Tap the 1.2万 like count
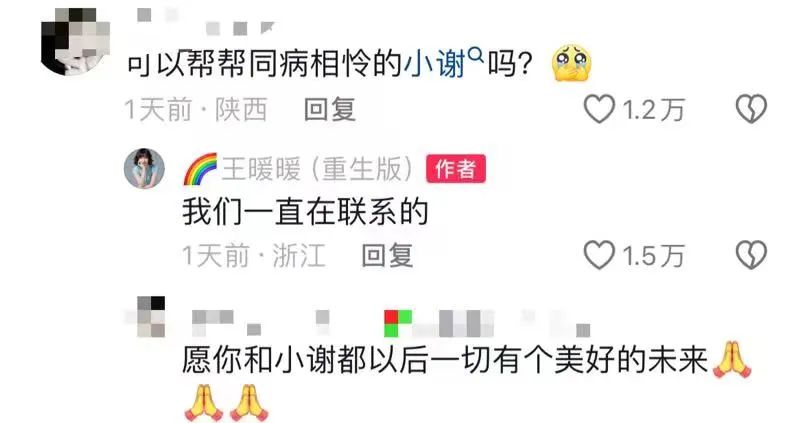Viewport: 803px width, 423px height. click(653, 110)
